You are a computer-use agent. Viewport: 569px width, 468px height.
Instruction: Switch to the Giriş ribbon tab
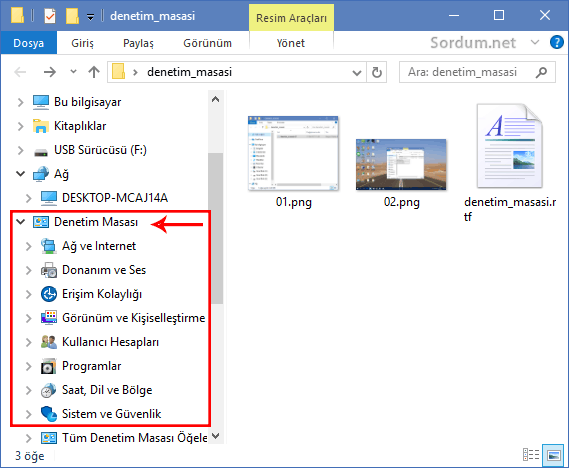82,43
